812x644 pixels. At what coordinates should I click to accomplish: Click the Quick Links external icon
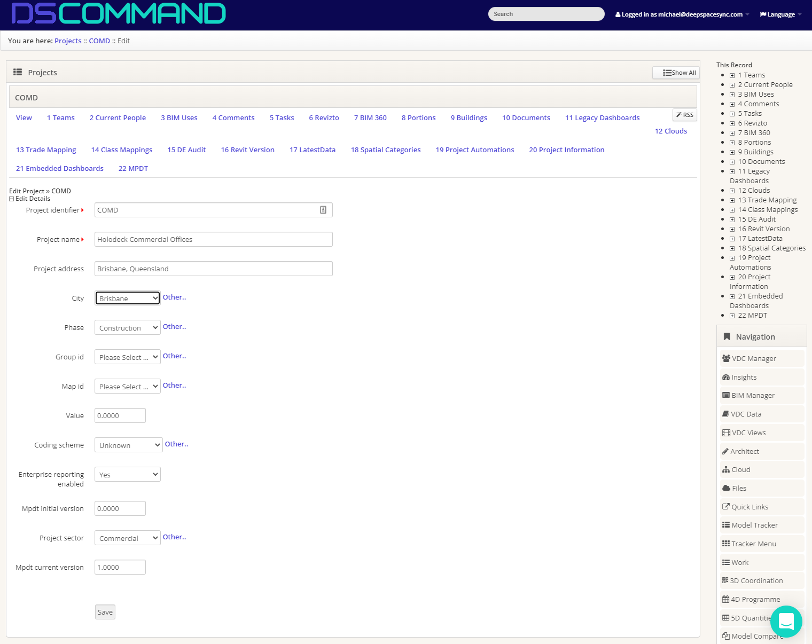coord(726,507)
